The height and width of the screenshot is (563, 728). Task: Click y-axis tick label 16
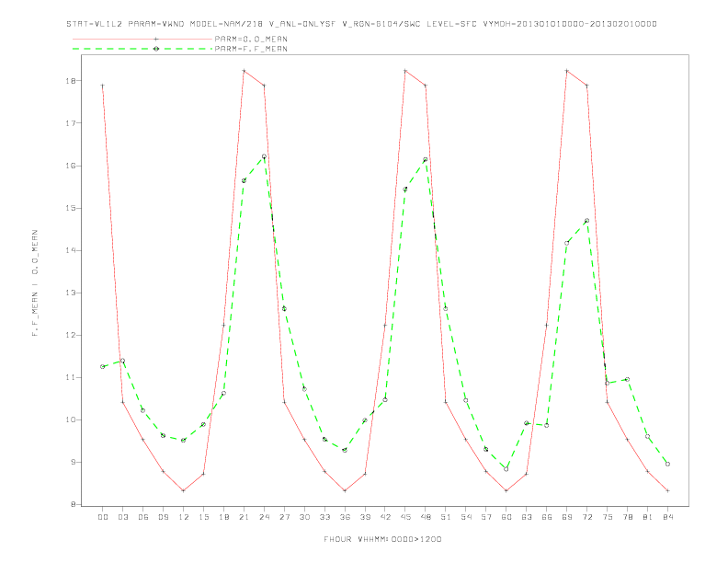tap(73, 166)
